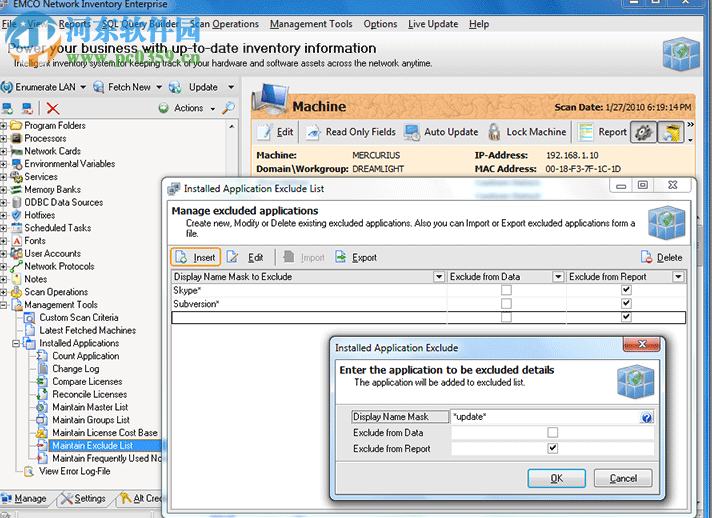Open the Help menu

(x=479, y=24)
